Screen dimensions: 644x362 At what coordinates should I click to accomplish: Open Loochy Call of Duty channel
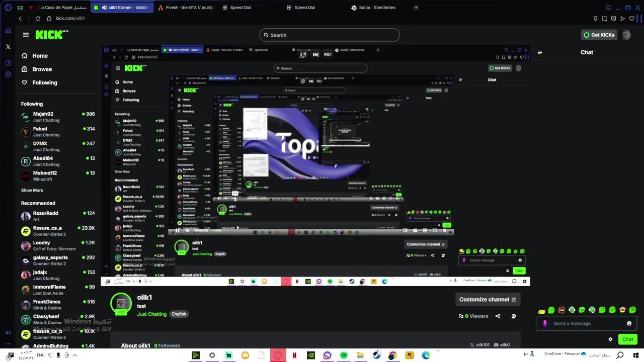pos(58,245)
